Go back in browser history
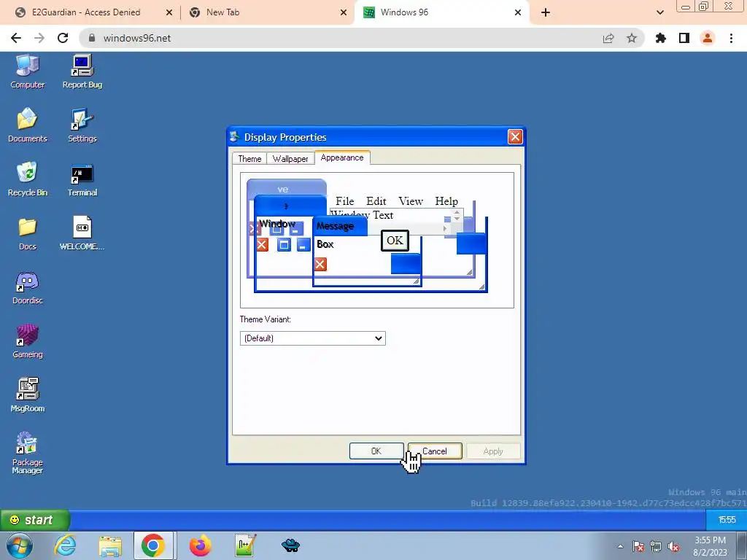Viewport: 747px width, 560px height. click(16, 38)
